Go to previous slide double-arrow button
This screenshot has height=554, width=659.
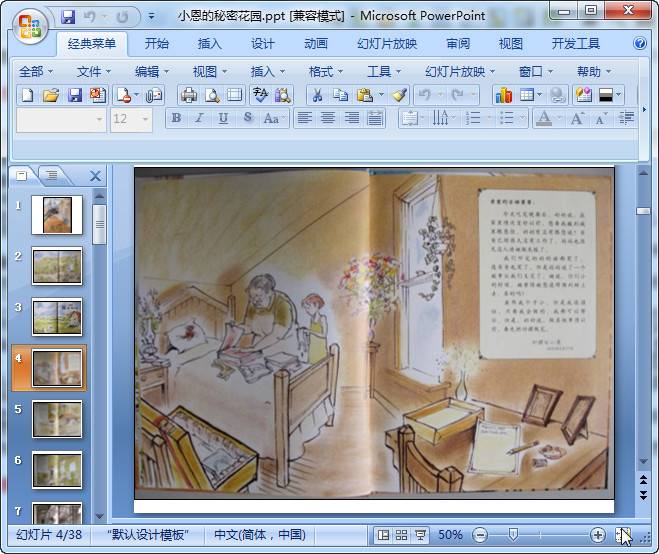643,479
